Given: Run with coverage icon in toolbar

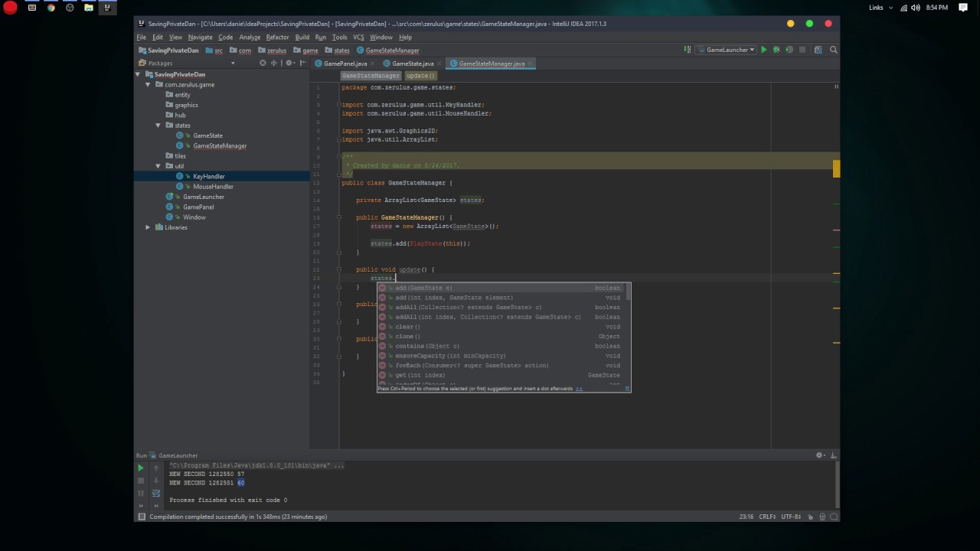Looking at the screenshot, I should point(789,50).
